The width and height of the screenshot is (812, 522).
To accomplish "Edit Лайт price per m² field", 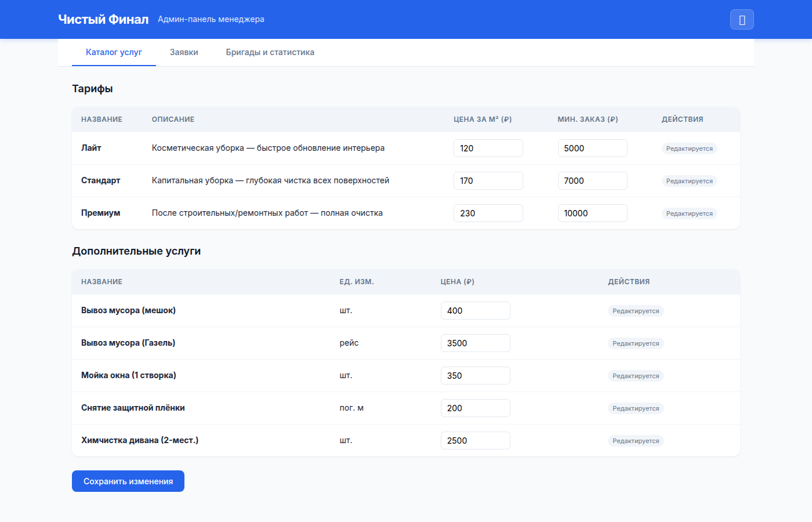I will click(x=488, y=148).
